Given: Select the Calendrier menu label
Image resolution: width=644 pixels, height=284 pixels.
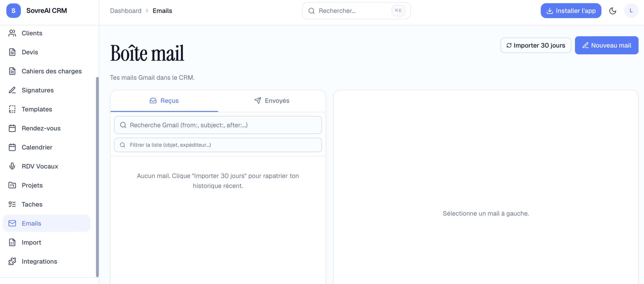Looking at the screenshot, I should [x=37, y=147].
